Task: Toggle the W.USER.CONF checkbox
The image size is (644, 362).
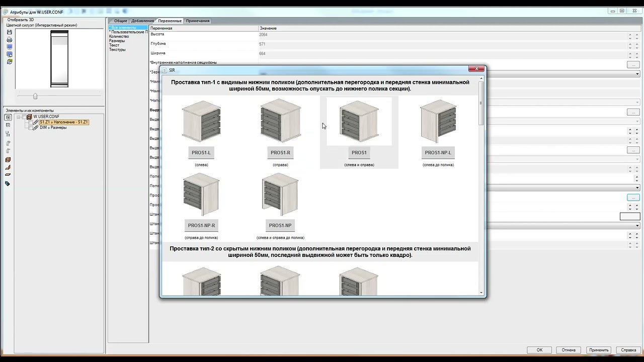Action: (x=24, y=117)
